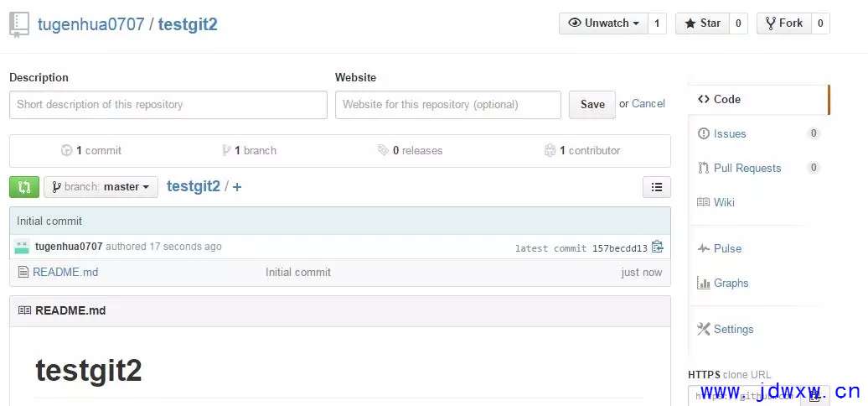Click the Initial commit message header
The height and width of the screenshot is (406, 868).
(49, 221)
